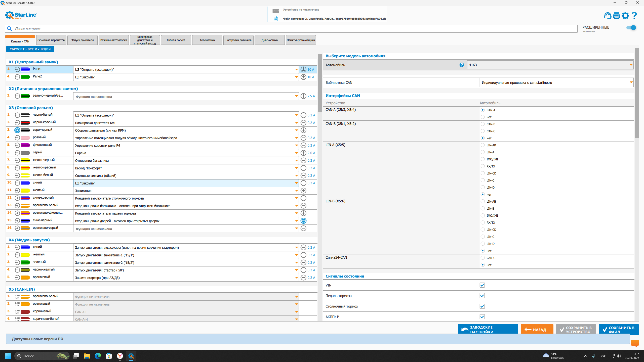The width and height of the screenshot is (644, 362).
Task: Open the help question mark icon
Action: pyautogui.click(x=634, y=16)
